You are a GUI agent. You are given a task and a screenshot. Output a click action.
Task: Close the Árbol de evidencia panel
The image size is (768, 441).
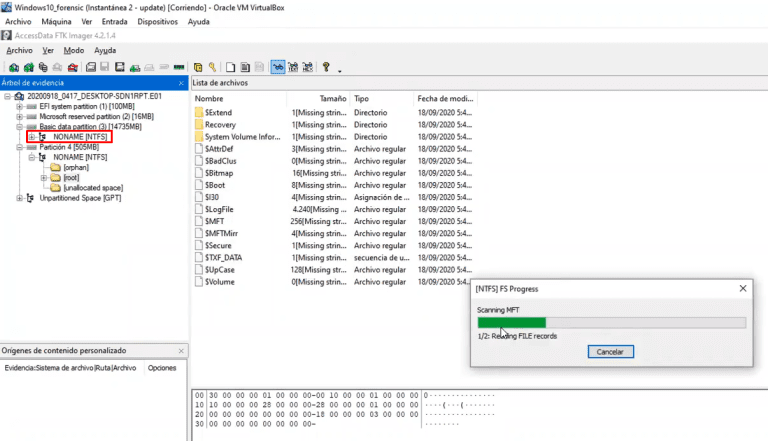click(181, 83)
